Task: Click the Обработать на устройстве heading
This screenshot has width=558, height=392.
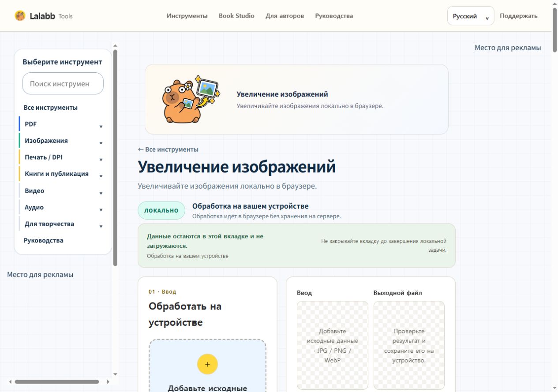Action: tap(185, 314)
